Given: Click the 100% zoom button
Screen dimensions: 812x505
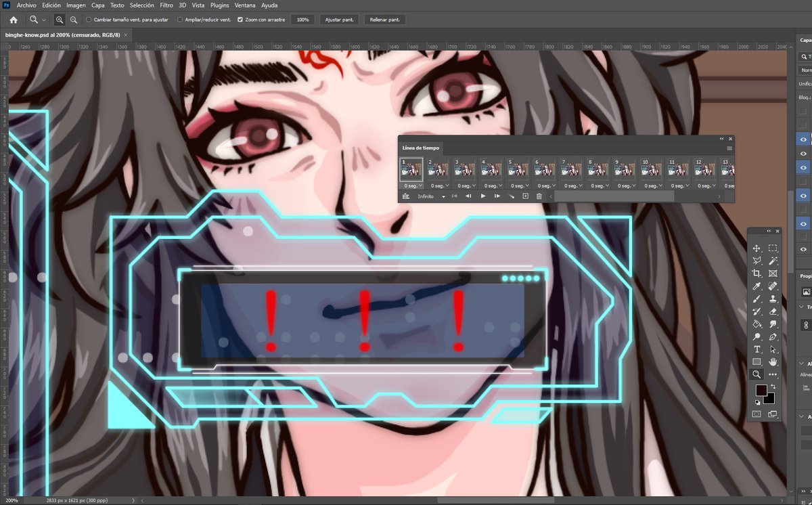Looking at the screenshot, I should click(302, 20).
